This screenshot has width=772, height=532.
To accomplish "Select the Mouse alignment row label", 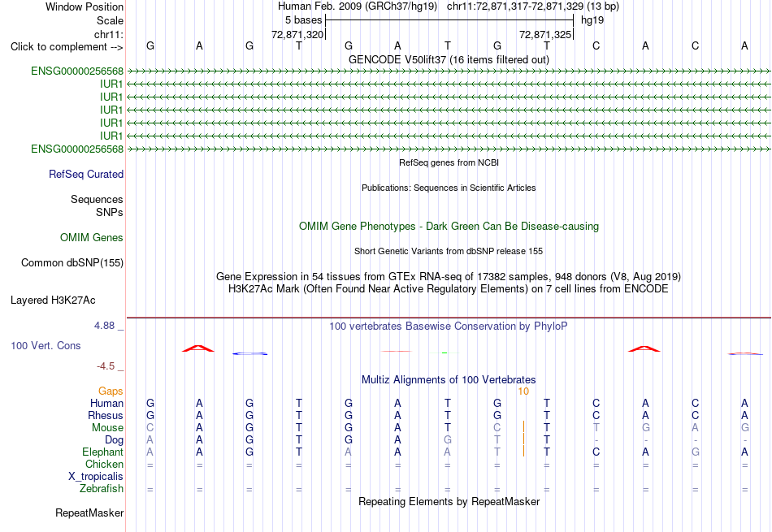I will 107,428.
